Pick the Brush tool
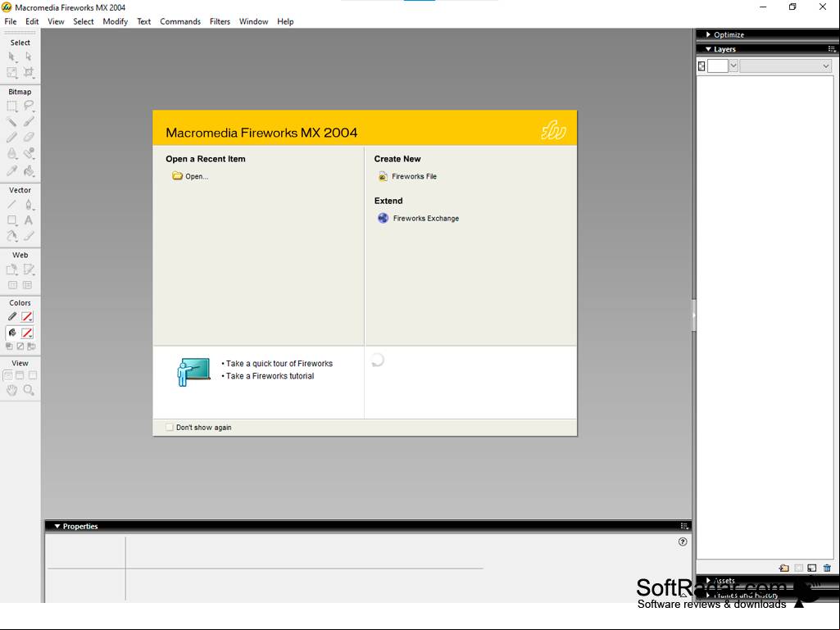The width and height of the screenshot is (840, 630). tap(29, 121)
